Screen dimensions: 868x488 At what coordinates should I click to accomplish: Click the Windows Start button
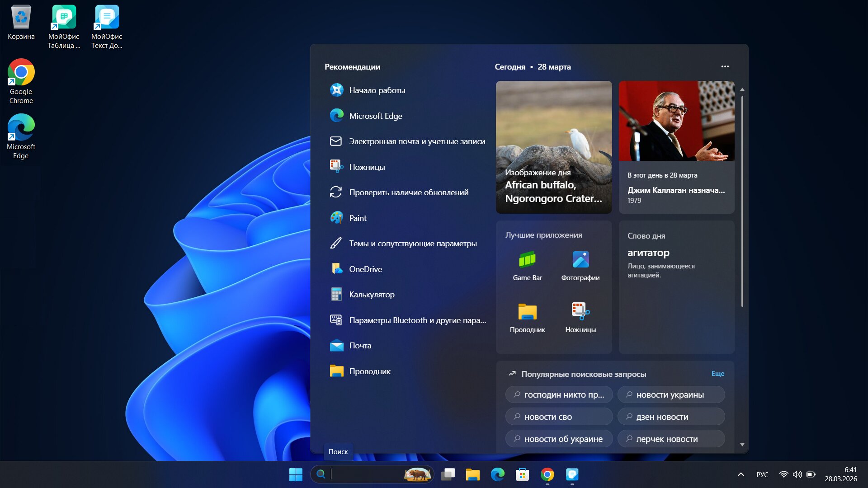[x=296, y=474]
